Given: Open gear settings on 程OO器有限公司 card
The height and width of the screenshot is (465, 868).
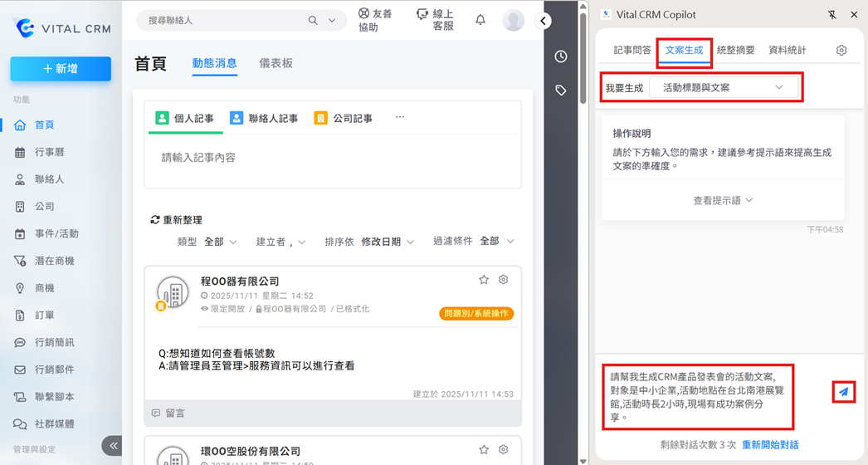Looking at the screenshot, I should click(503, 280).
